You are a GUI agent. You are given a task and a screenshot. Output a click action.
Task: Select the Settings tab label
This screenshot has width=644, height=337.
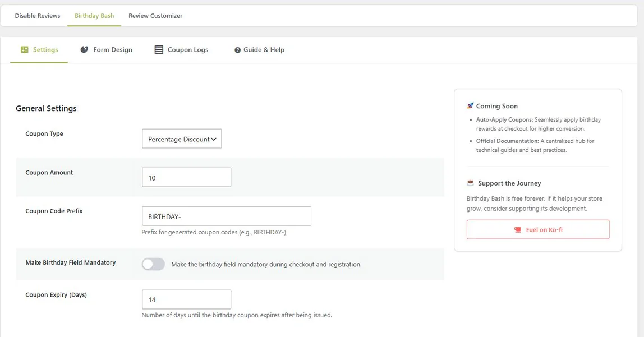(45, 50)
